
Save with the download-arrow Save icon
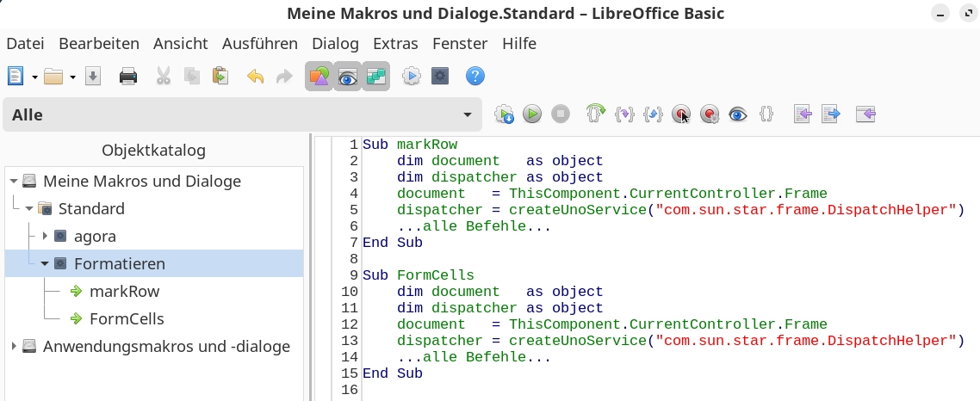(93, 77)
